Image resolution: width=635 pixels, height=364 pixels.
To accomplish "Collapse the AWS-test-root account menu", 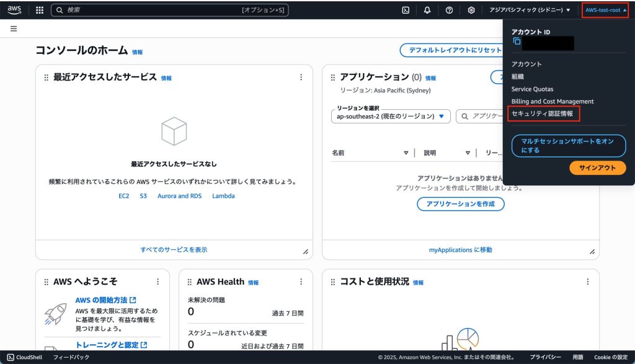I will [x=605, y=10].
